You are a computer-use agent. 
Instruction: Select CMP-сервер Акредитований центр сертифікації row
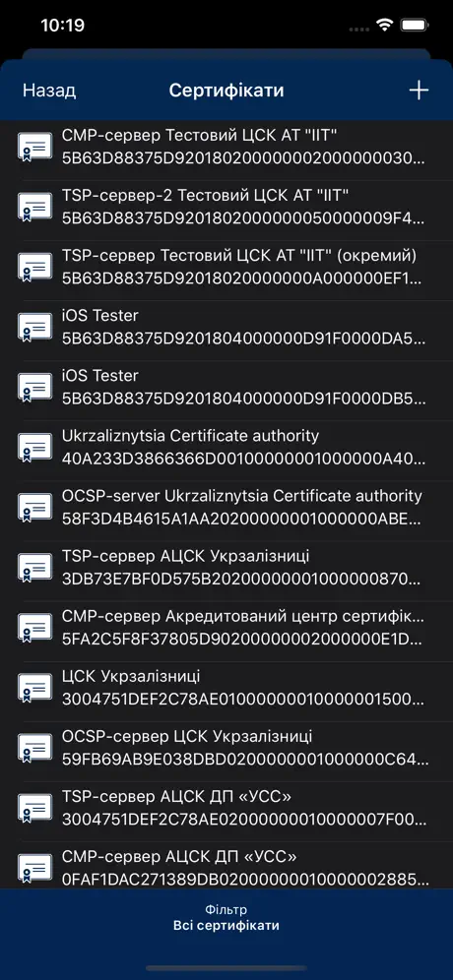(x=226, y=628)
